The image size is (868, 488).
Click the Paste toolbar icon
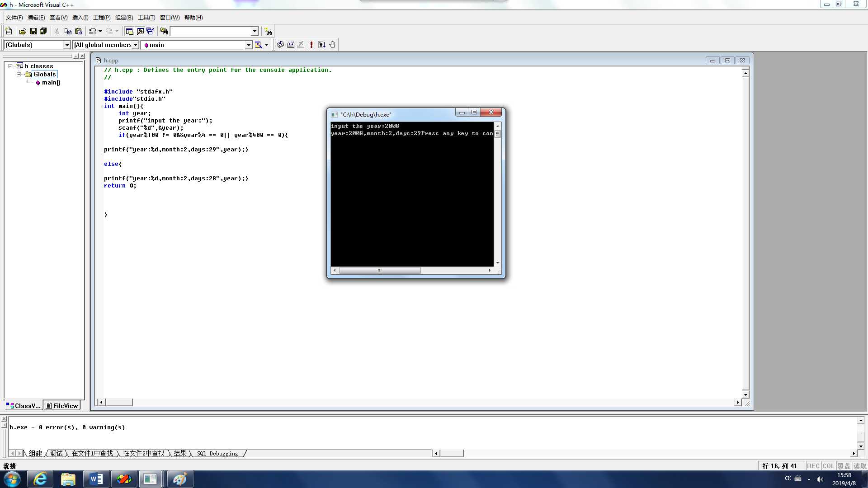[78, 31]
